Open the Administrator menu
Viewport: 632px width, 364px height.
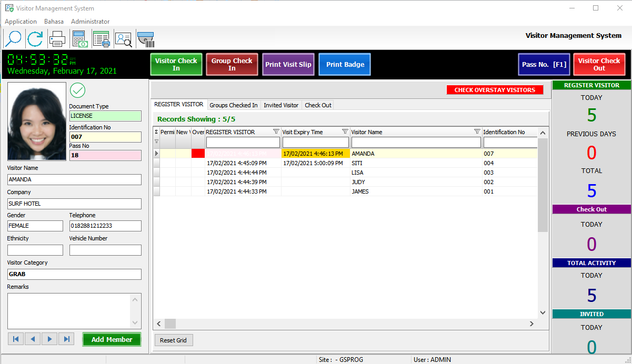(x=90, y=22)
